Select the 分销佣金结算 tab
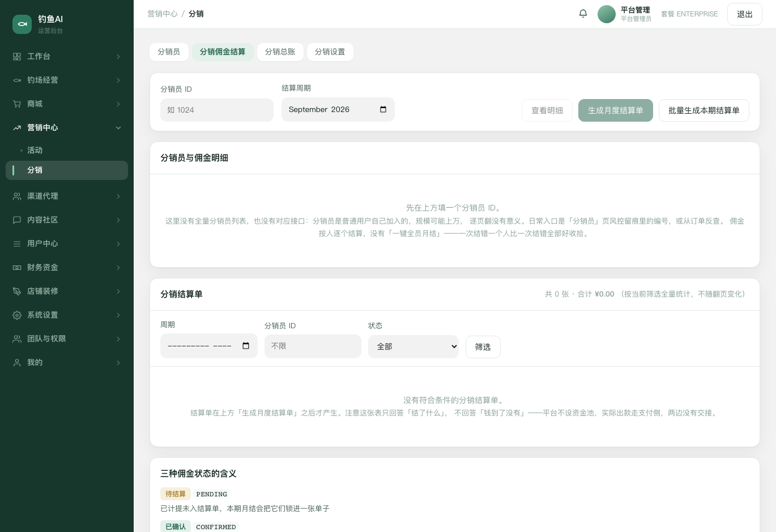The image size is (776, 532). point(223,52)
